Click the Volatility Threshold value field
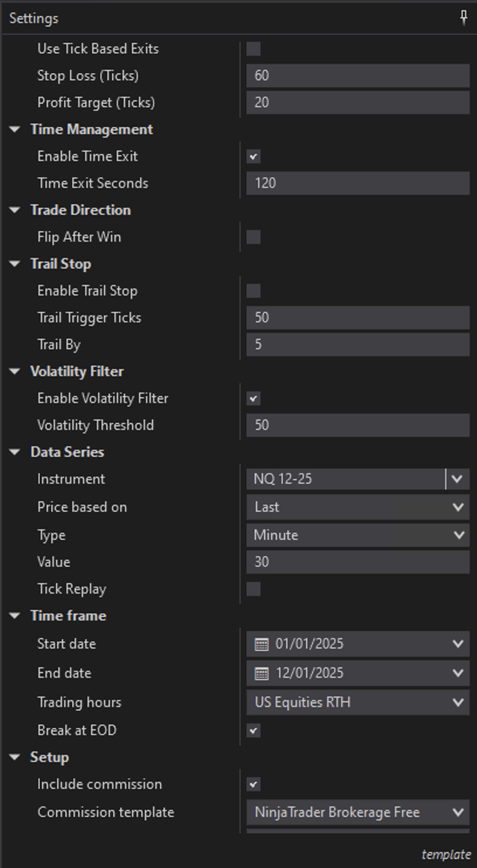This screenshot has width=477, height=868. [358, 425]
